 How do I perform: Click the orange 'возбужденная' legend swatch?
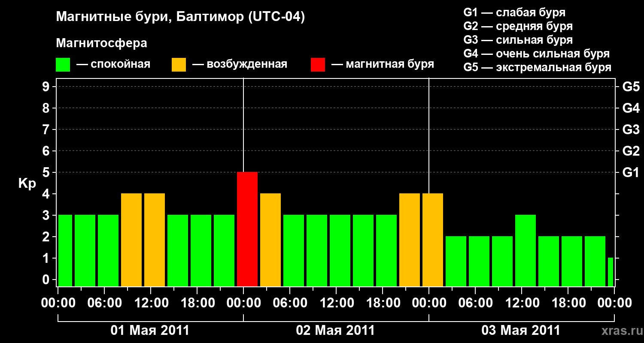click(179, 65)
